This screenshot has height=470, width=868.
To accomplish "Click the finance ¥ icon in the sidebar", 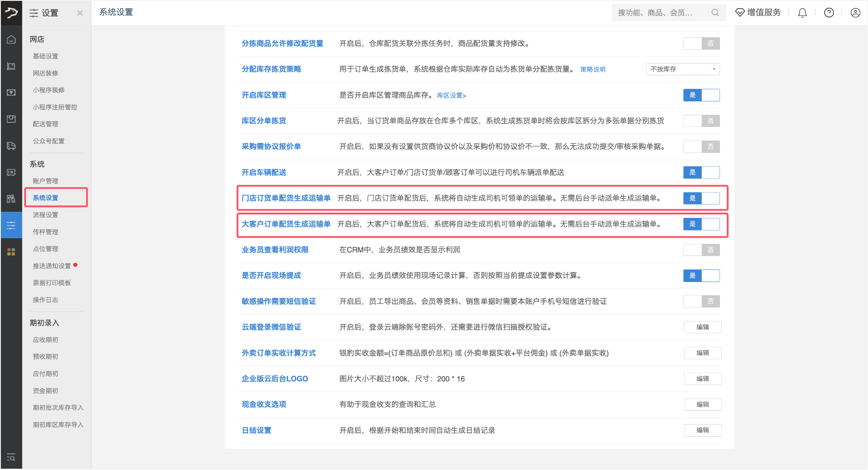I will click(x=11, y=92).
